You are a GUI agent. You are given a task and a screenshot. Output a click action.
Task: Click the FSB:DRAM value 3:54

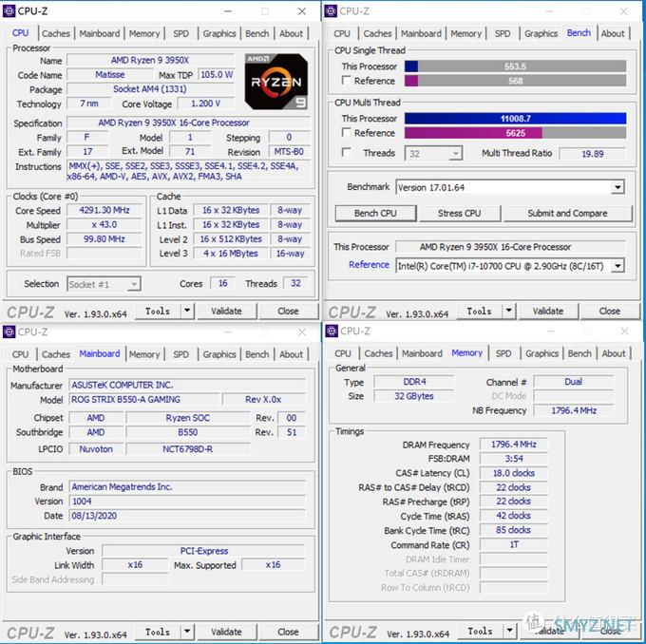(x=514, y=459)
